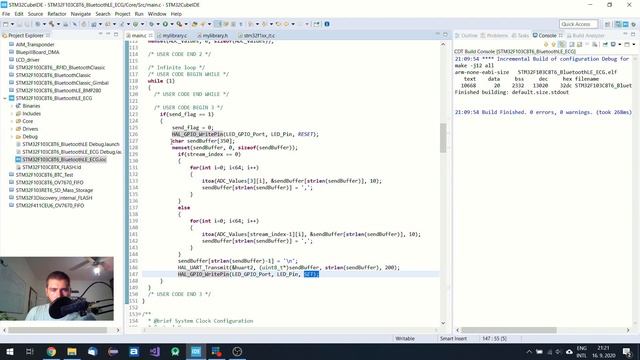Toggle the highlighted console-to-top when building button
640x360 pixels.
[x=562, y=44]
